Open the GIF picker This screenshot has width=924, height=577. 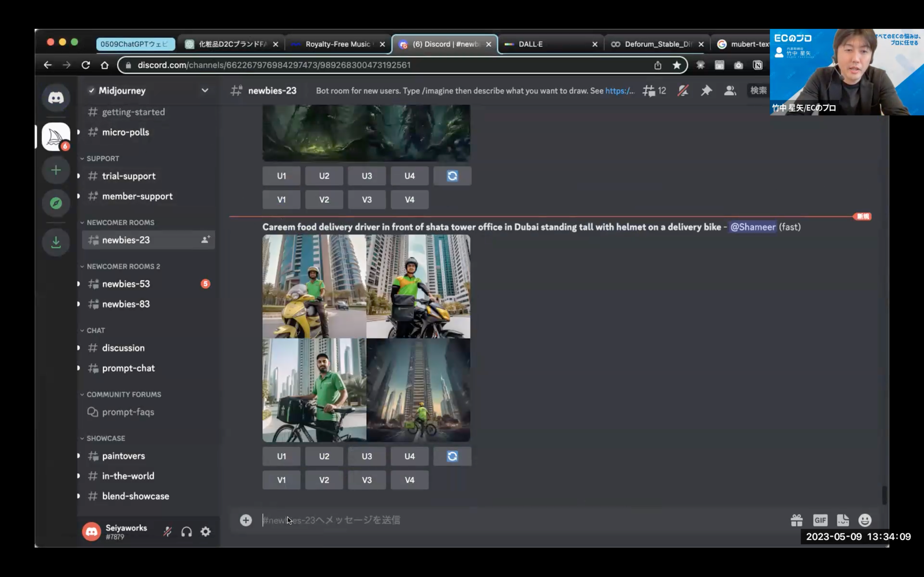click(x=820, y=520)
